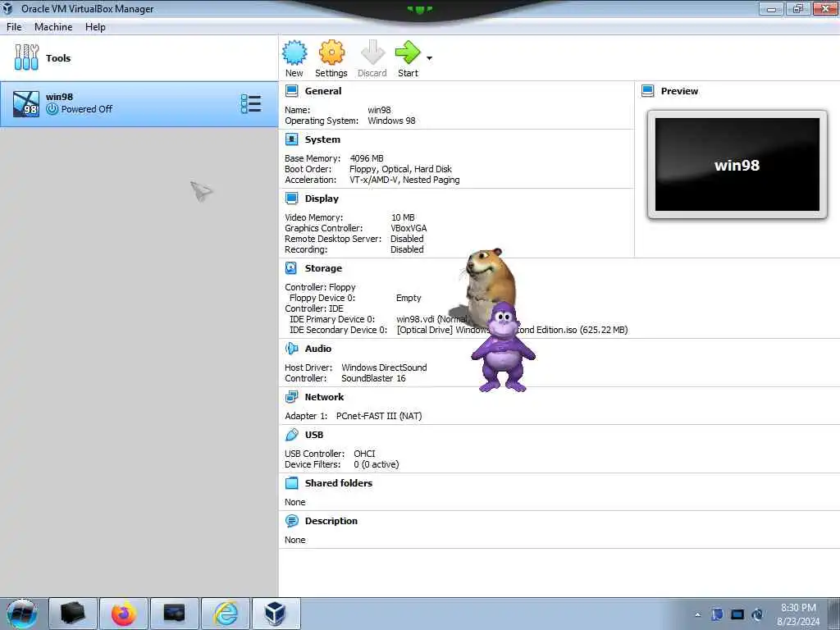The width and height of the screenshot is (840, 630).
Task: Expand the Start button dropdown arrow
Action: tap(430, 58)
